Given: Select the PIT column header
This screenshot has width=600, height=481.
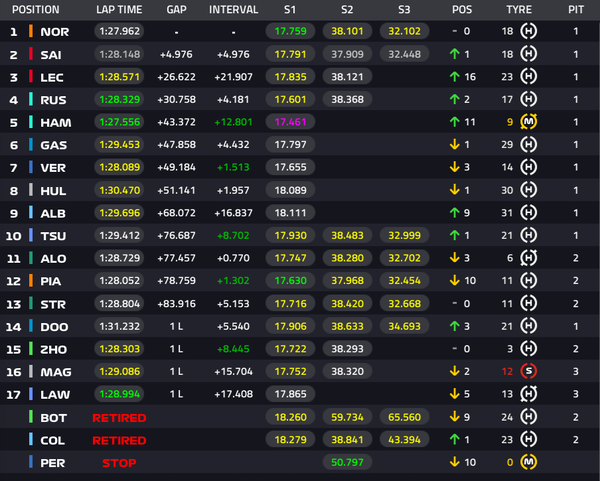Looking at the screenshot, I should (x=576, y=10).
